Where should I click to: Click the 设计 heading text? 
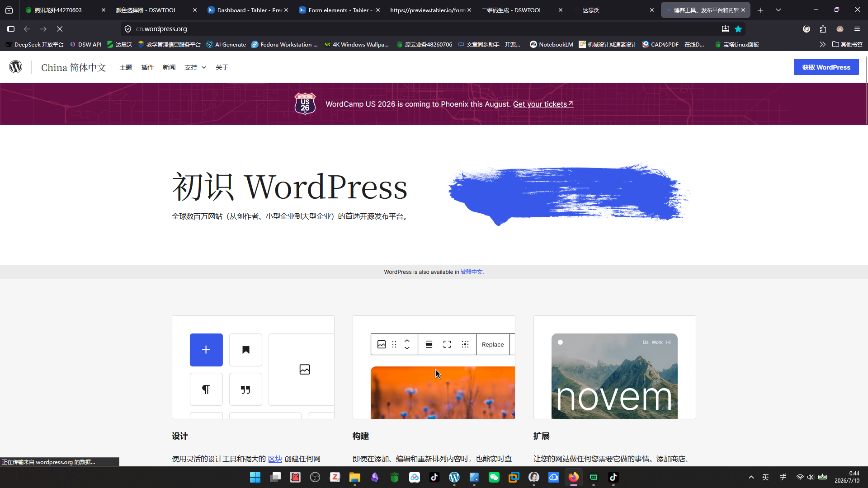180,436
